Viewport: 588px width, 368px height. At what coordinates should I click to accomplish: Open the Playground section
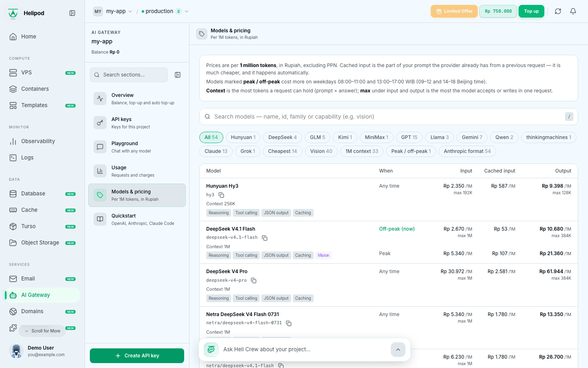(137, 147)
